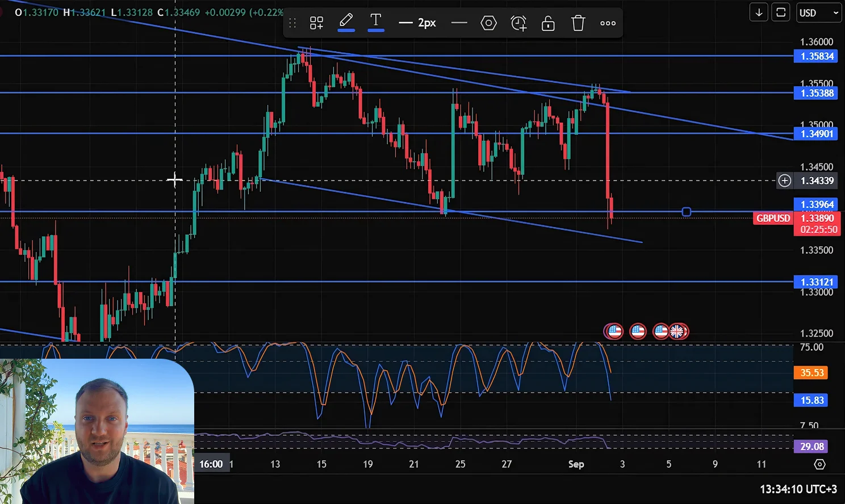
Task: Open drawing settings hexagon icon
Action: point(488,23)
